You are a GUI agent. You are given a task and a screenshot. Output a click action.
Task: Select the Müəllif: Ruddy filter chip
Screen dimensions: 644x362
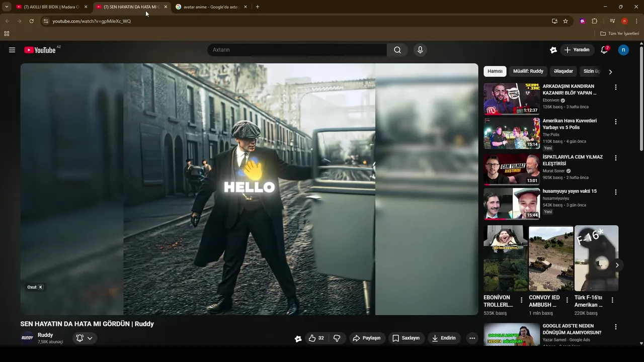coord(528,71)
